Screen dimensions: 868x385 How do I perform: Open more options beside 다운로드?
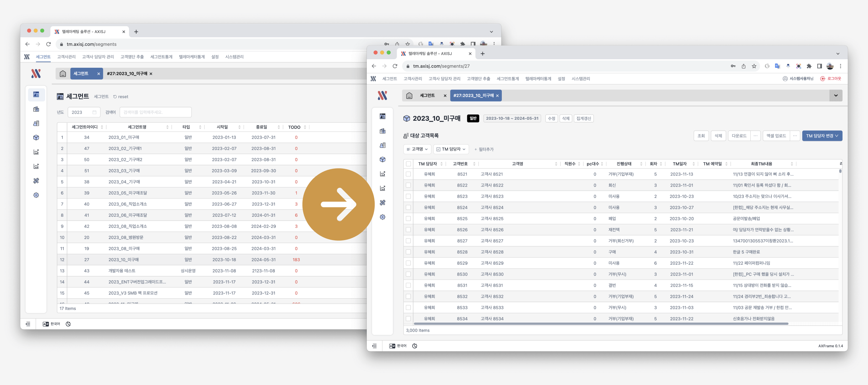tap(755, 136)
